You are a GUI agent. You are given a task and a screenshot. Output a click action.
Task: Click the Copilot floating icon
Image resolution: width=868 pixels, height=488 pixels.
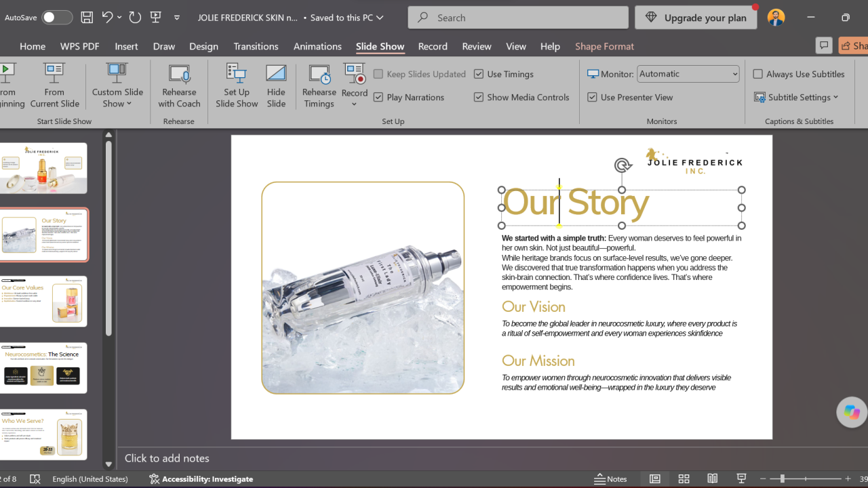point(852,412)
